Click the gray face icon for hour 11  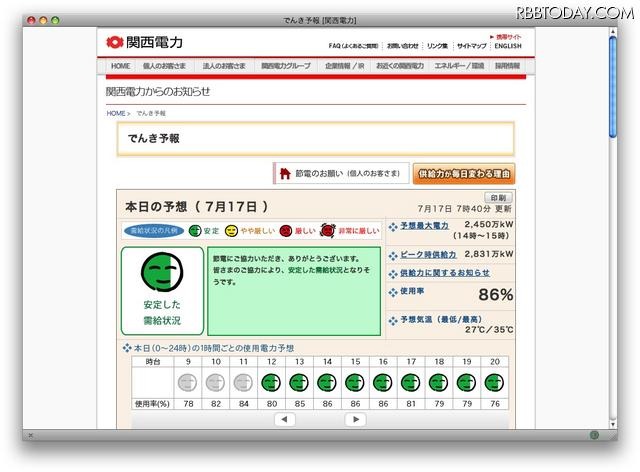click(x=243, y=383)
